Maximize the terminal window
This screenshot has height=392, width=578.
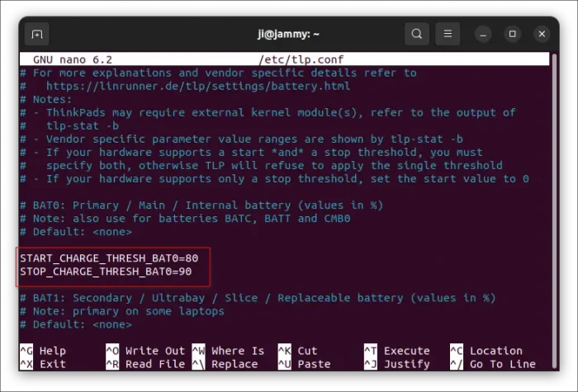[513, 34]
